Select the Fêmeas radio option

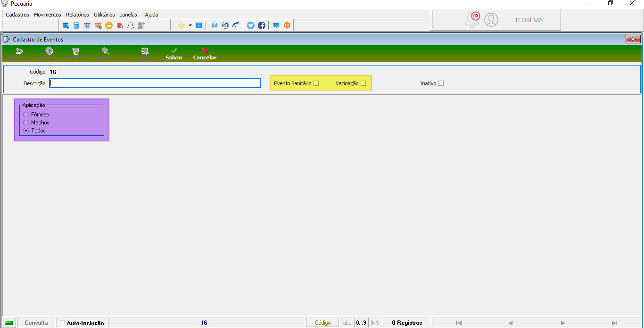(26, 115)
